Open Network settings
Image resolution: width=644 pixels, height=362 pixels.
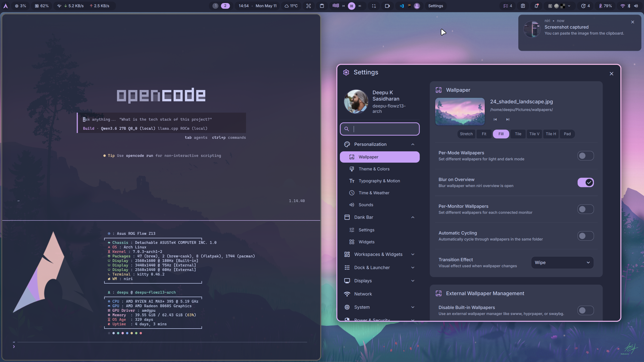[x=380, y=294]
